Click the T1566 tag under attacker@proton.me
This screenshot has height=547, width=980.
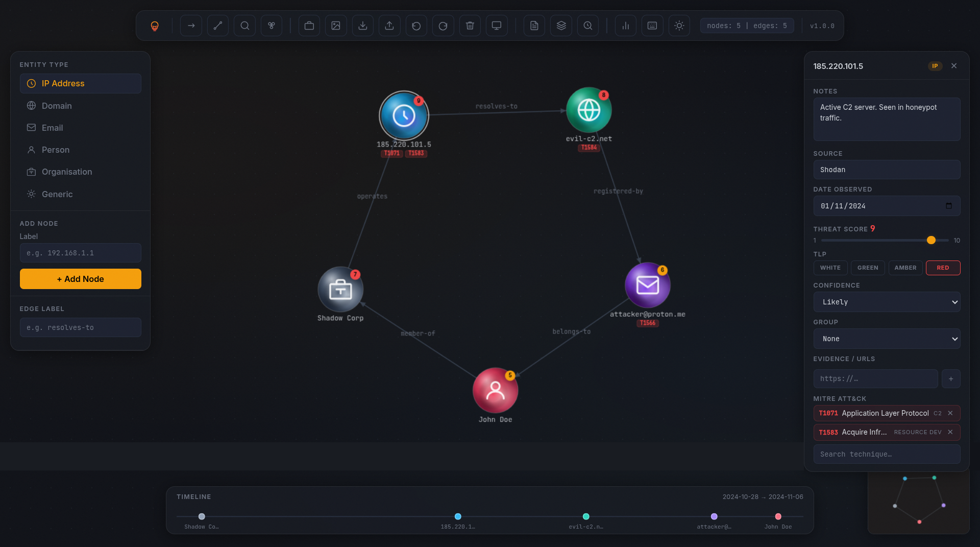648,323
